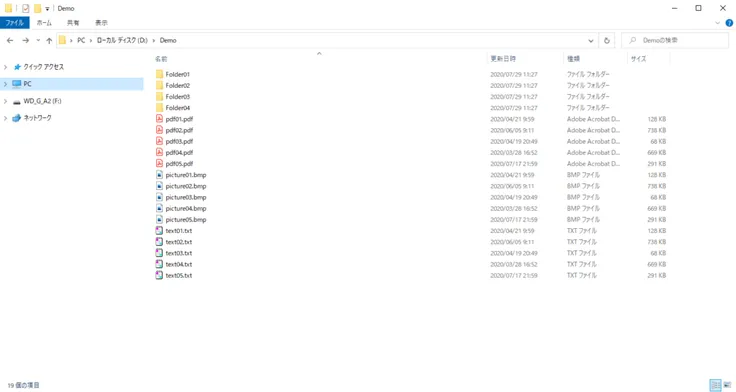The width and height of the screenshot is (736, 392).
Task: Click the Folder04 folder icon
Action: 160,108
